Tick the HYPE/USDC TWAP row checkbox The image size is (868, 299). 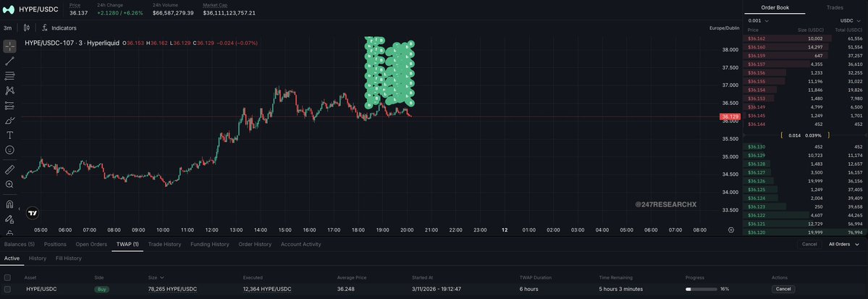pos(7,289)
